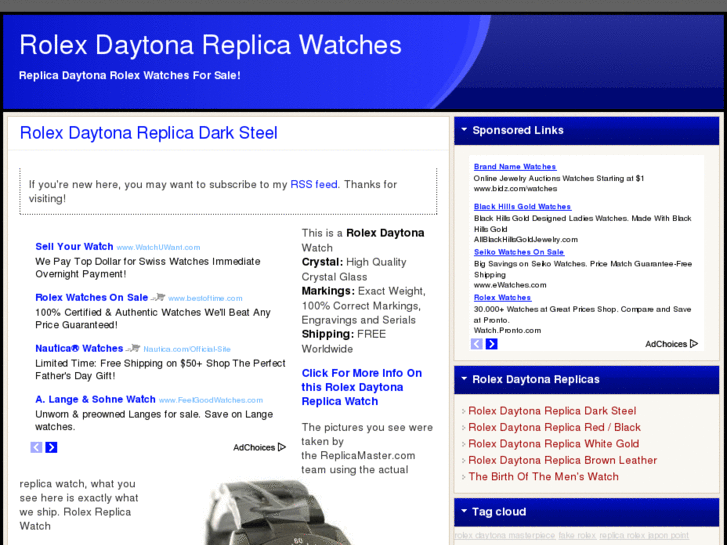727x545 pixels.
Task: Select Rolex Daytona Replica White Gold
Action: pos(554,444)
